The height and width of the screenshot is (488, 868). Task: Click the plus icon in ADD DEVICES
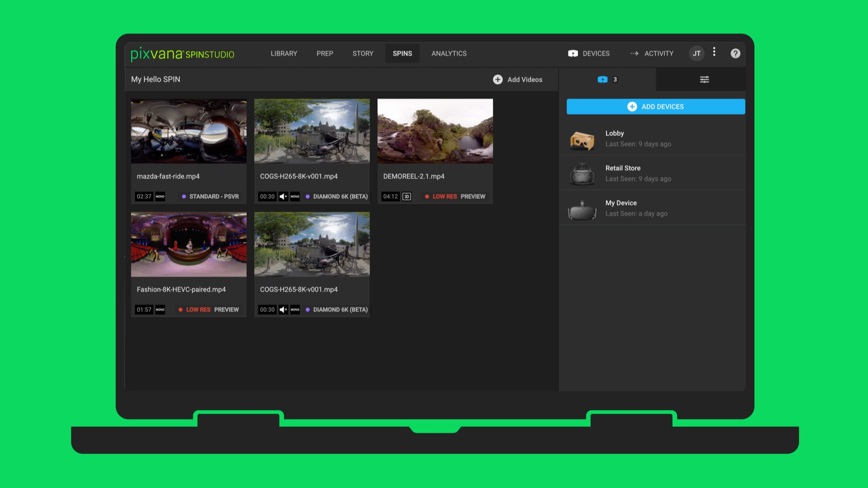632,107
